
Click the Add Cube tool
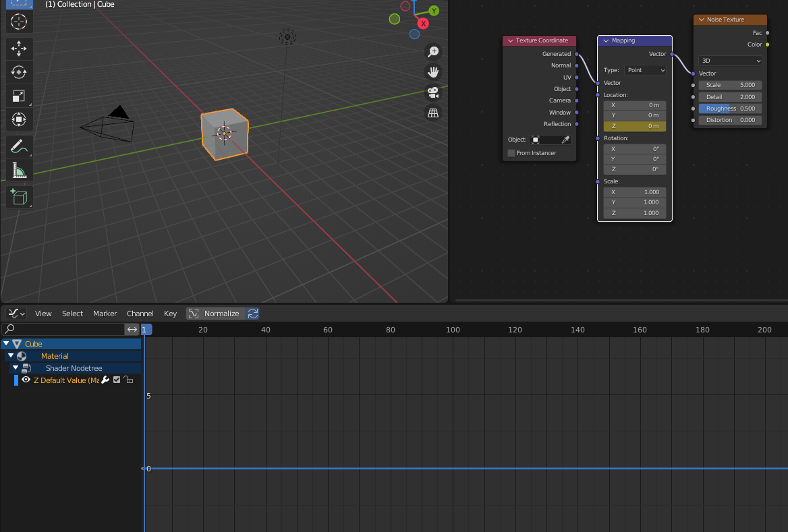click(19, 197)
